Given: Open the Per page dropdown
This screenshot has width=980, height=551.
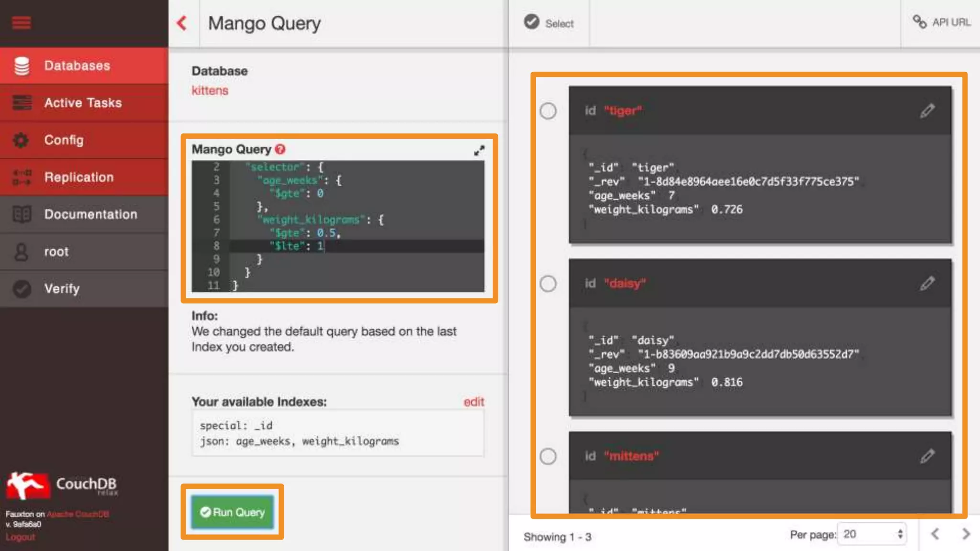Looking at the screenshot, I should pyautogui.click(x=872, y=534).
